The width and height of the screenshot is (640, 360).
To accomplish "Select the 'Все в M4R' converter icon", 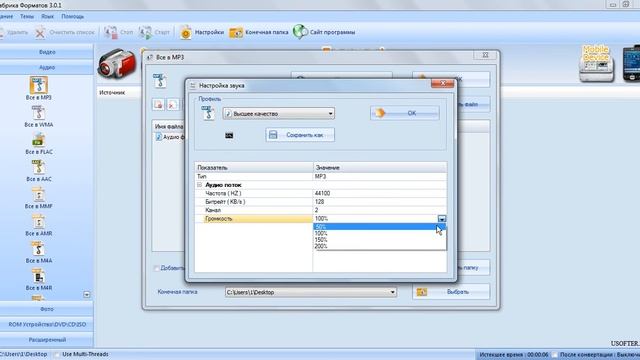I will [x=38, y=276].
